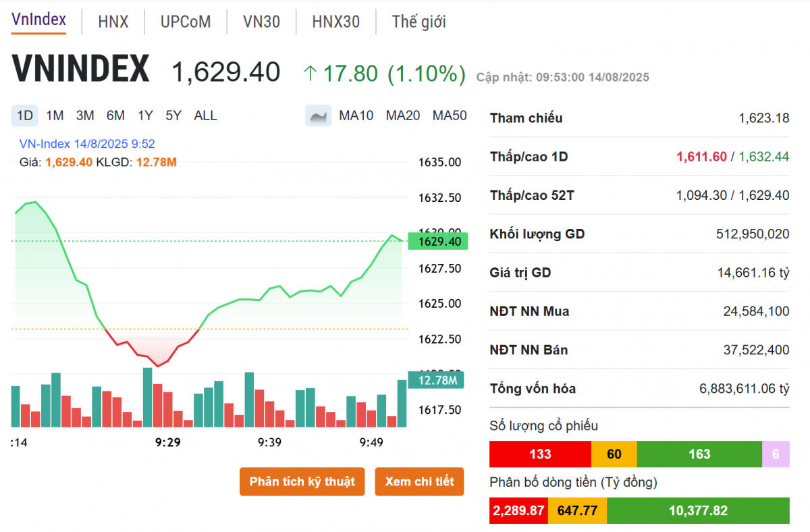The image size is (810, 532).
Task: Open Phân tích kỹ thuật
Action: coord(302,481)
